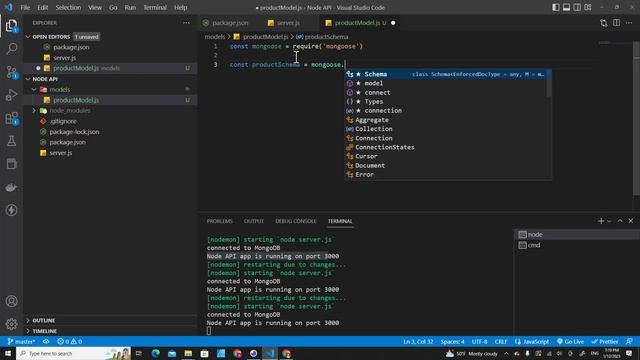Switch to the Output panel tab
This screenshot has width=640, height=360.
(x=254, y=221)
